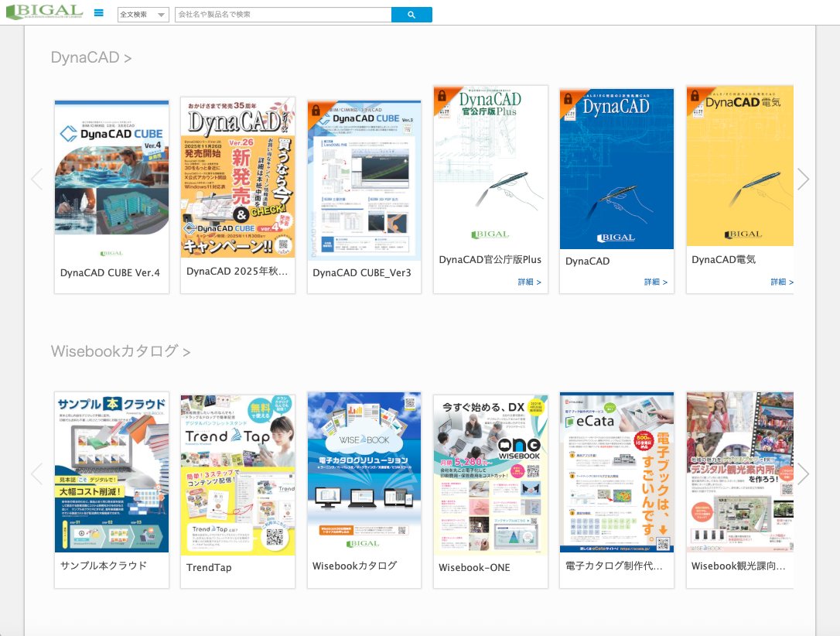Open the yellow DynaCAD電気 catalog cover
This screenshot has height=636, width=840.
click(739, 166)
